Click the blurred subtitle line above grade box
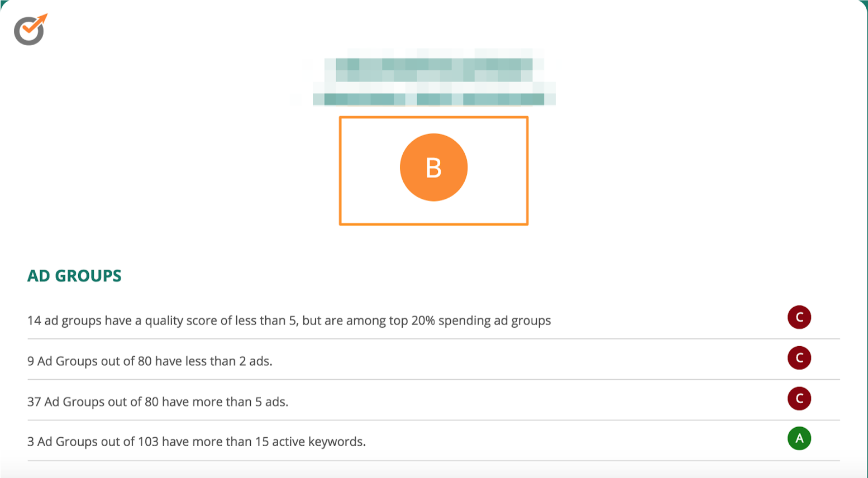This screenshot has width=868, height=478. pos(434,99)
